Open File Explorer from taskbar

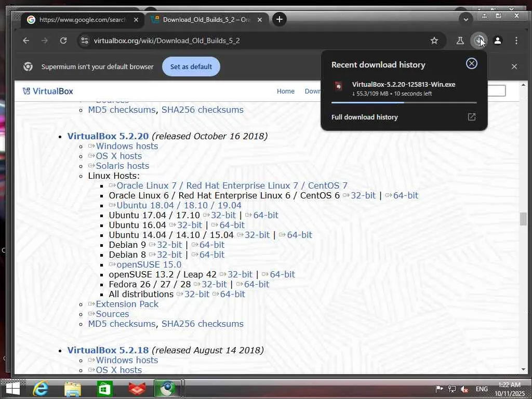pos(73,389)
